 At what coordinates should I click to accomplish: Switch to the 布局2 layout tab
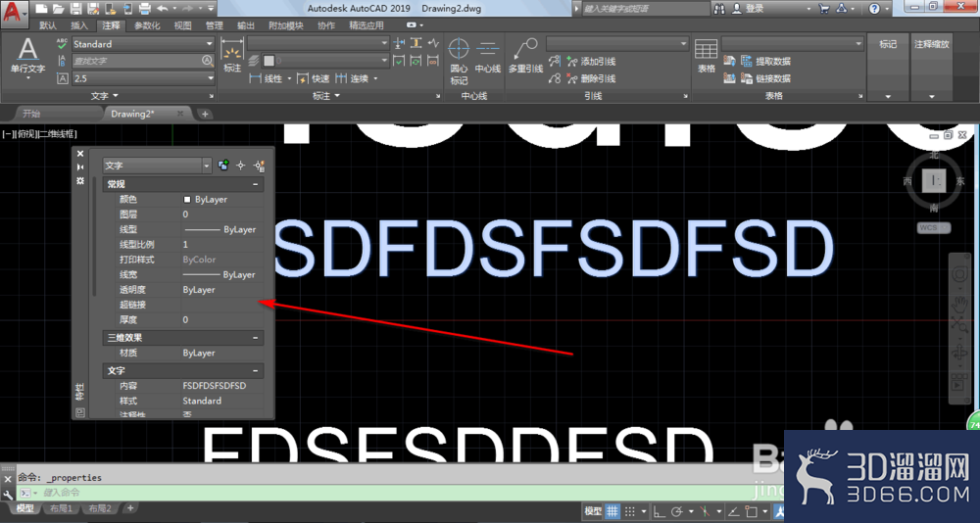point(99,508)
